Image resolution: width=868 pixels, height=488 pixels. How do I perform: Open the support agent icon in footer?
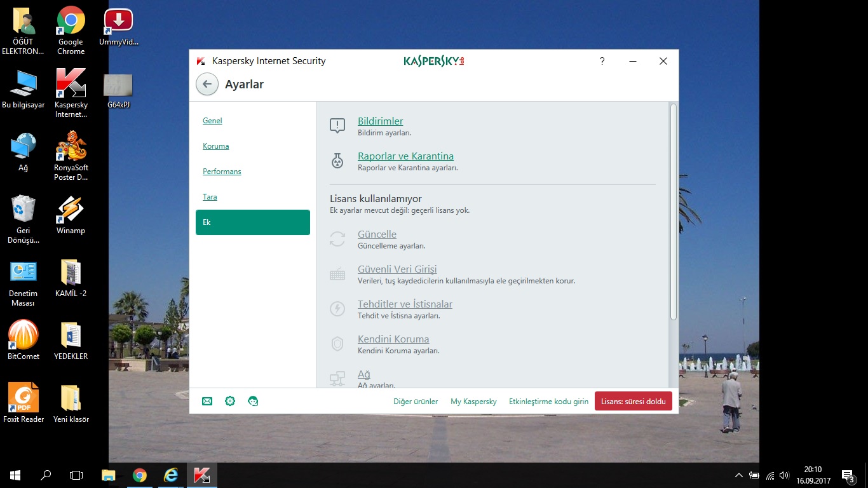pyautogui.click(x=253, y=401)
